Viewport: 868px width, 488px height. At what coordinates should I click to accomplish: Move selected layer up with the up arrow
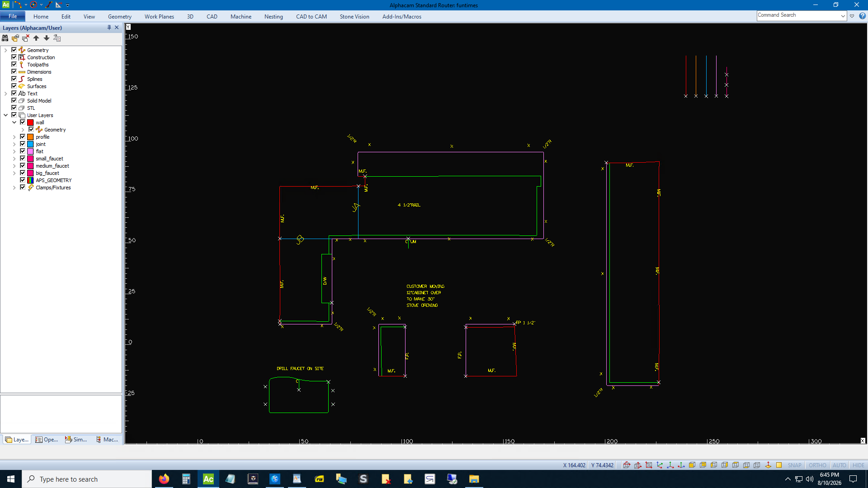36,38
